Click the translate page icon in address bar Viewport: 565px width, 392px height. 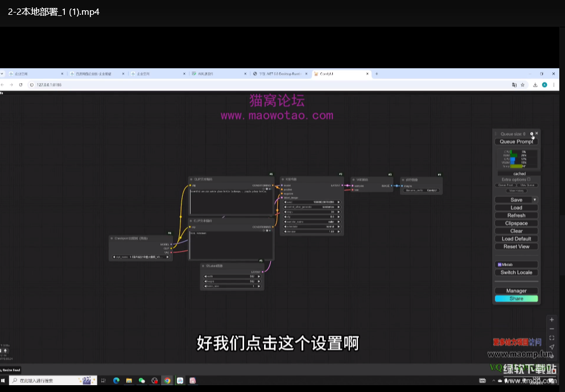(514, 85)
